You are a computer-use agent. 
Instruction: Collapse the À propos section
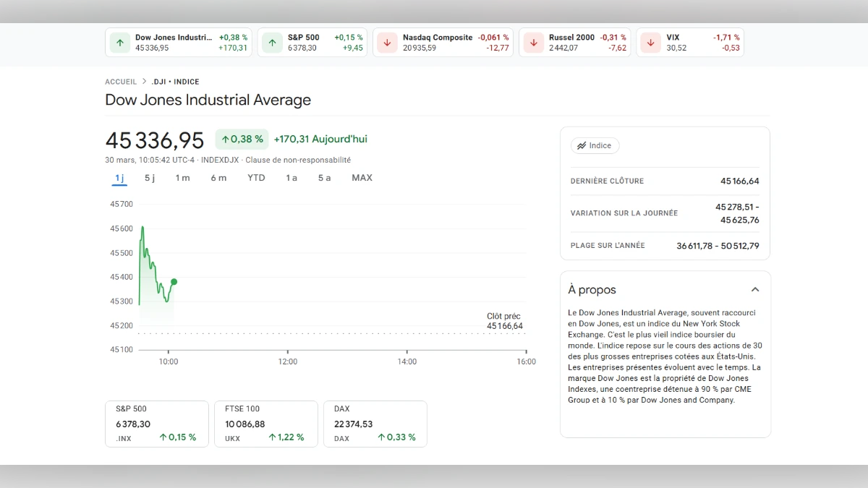[755, 288]
